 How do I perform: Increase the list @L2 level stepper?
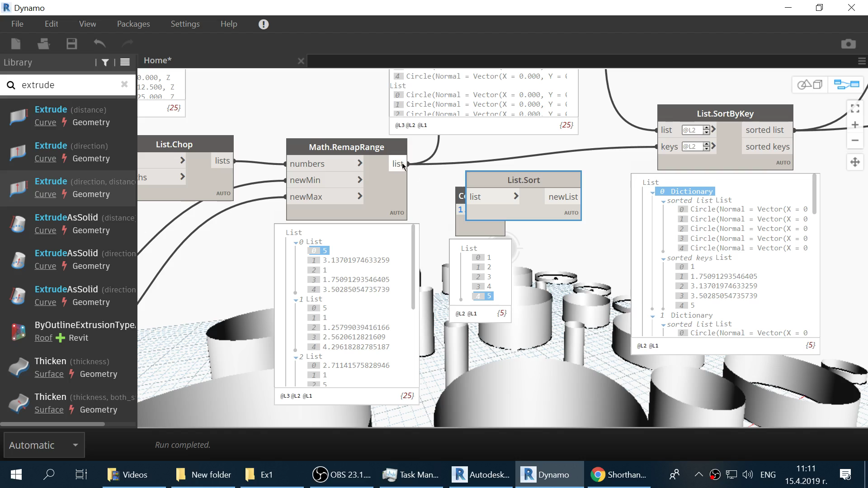tap(707, 128)
